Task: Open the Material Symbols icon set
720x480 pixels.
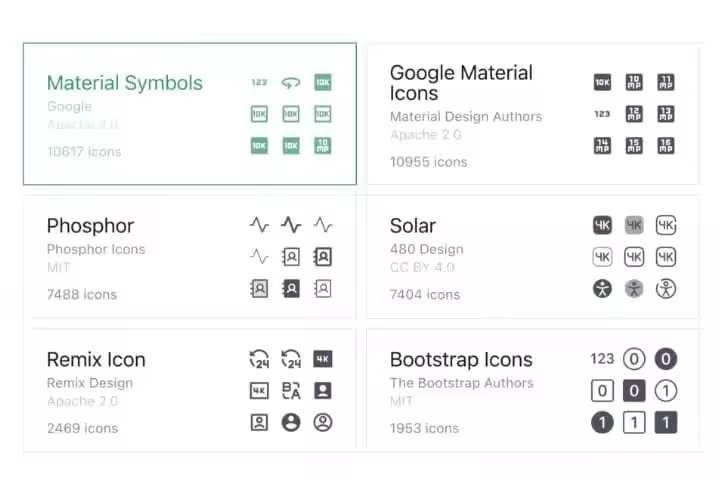Action: click(x=125, y=83)
